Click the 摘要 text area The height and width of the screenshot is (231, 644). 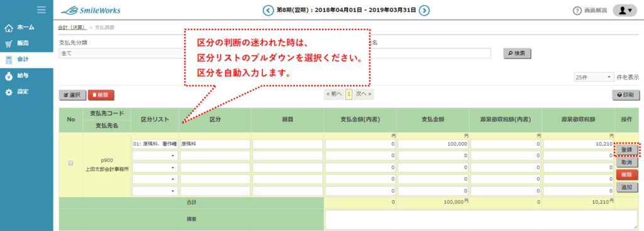coord(481,220)
